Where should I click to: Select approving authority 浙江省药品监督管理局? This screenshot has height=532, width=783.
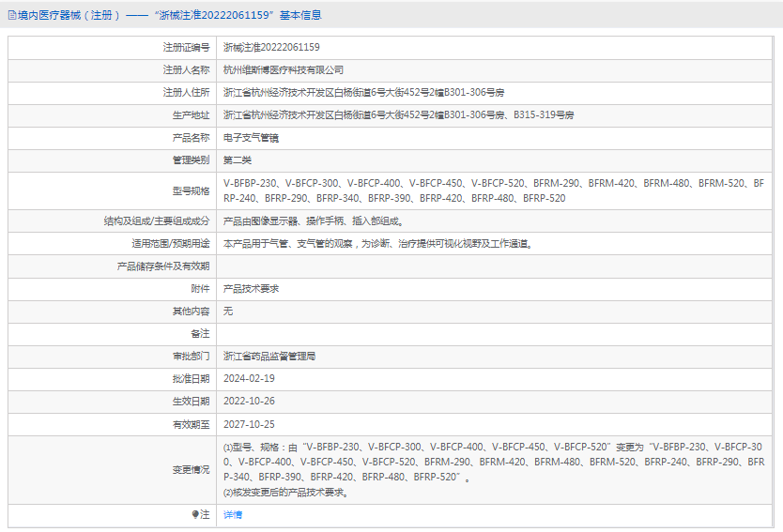[x=269, y=356]
